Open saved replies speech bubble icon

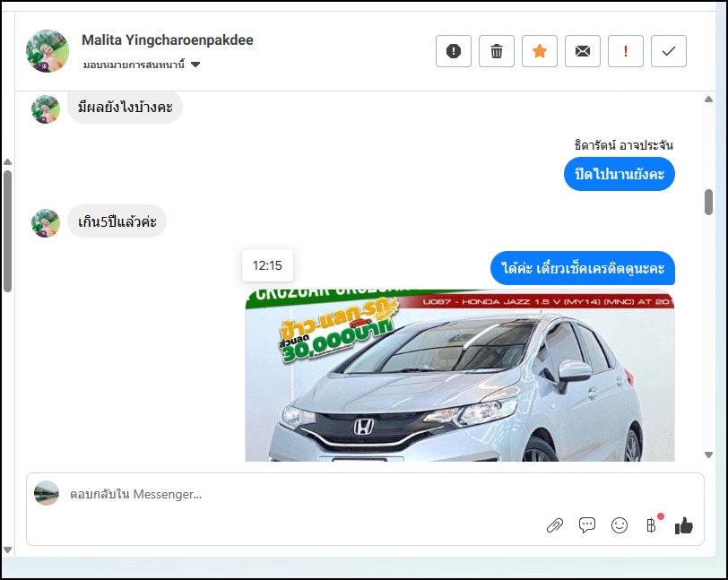coord(587,525)
